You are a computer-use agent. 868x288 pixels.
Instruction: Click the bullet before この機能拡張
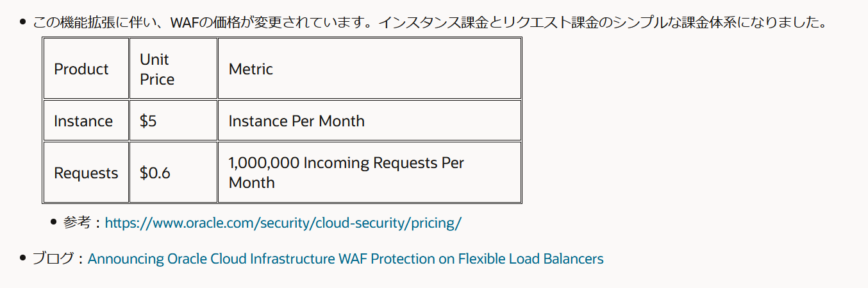pyautogui.click(x=22, y=22)
